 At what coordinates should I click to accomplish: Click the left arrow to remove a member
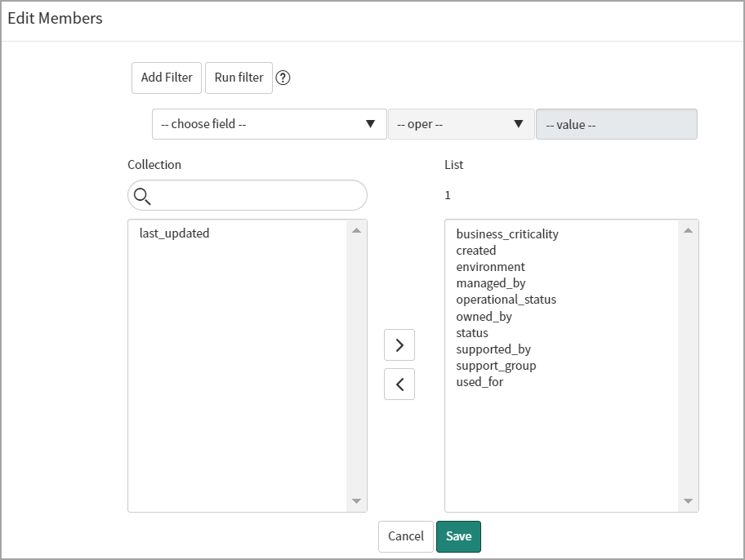click(399, 384)
